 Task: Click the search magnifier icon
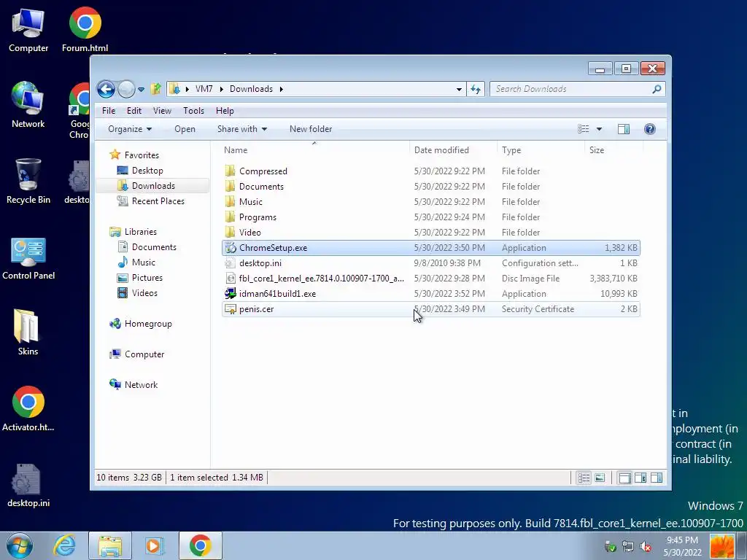(657, 89)
